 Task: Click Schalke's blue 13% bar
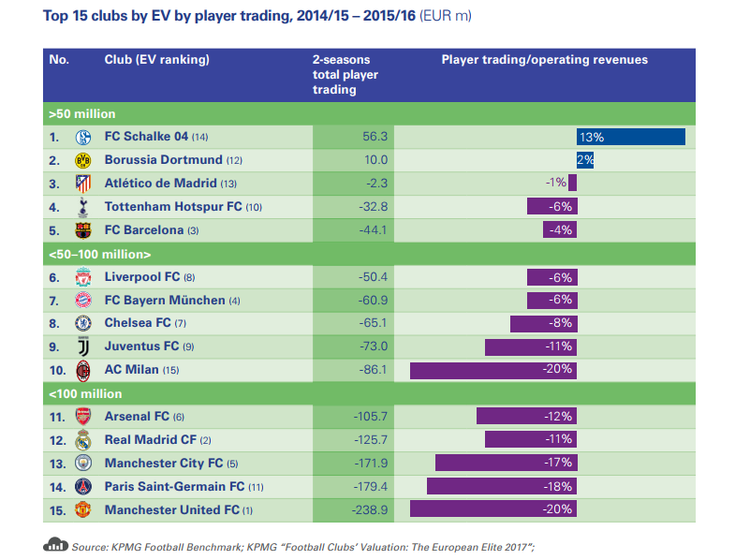coord(631,137)
